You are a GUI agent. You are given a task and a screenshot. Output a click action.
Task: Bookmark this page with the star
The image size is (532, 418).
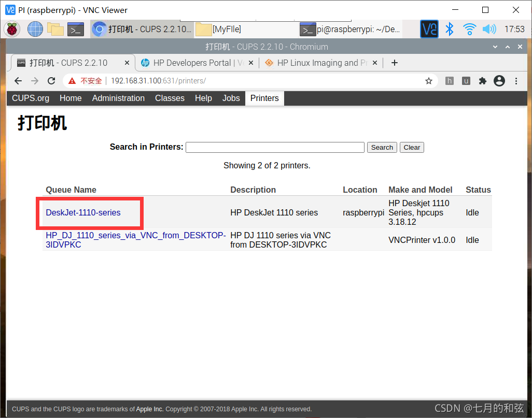pyautogui.click(x=429, y=81)
